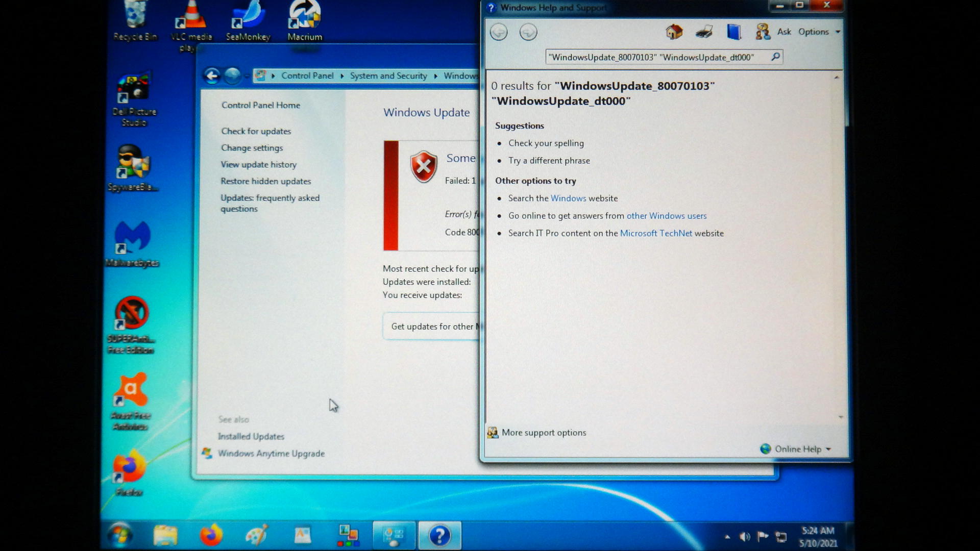Open Updates frequently asked questions
Viewport: 980px width, 551px height.
[270, 203]
